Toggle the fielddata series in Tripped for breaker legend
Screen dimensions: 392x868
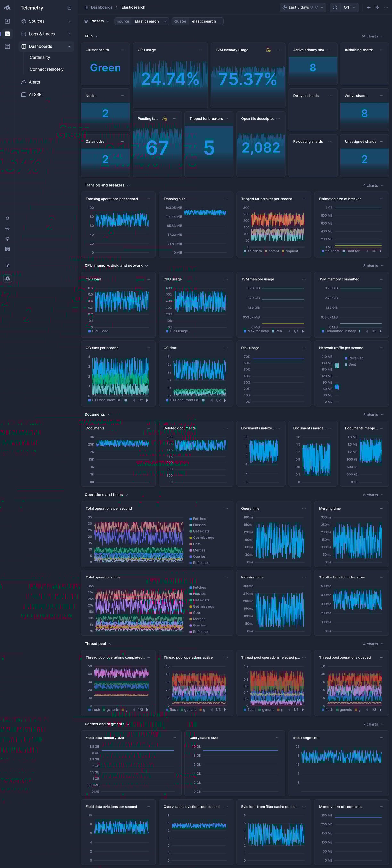[x=252, y=251]
